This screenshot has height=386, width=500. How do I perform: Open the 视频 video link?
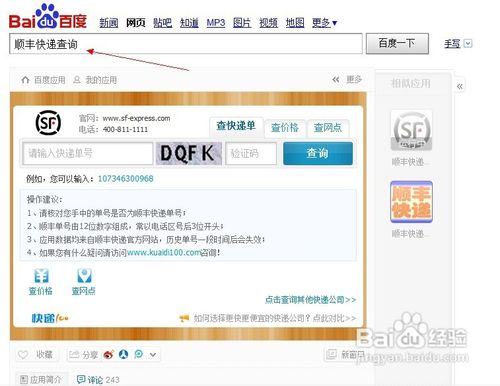(269, 23)
